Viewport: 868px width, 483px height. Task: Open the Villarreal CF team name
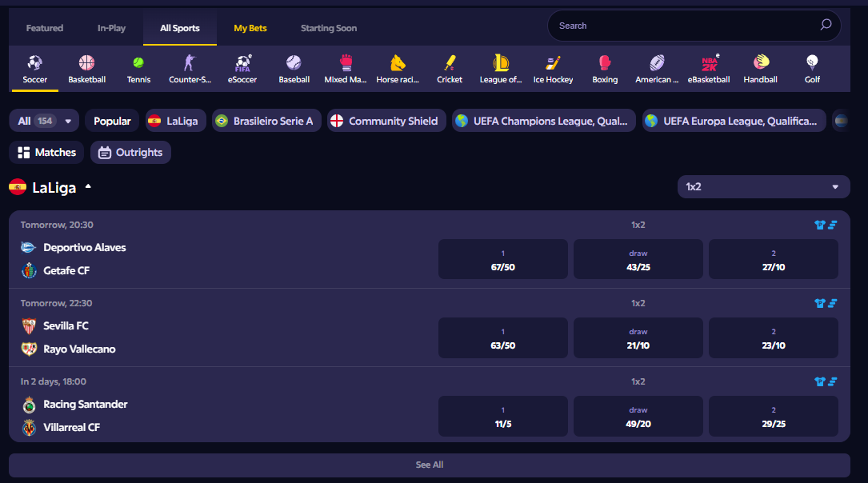coord(72,427)
